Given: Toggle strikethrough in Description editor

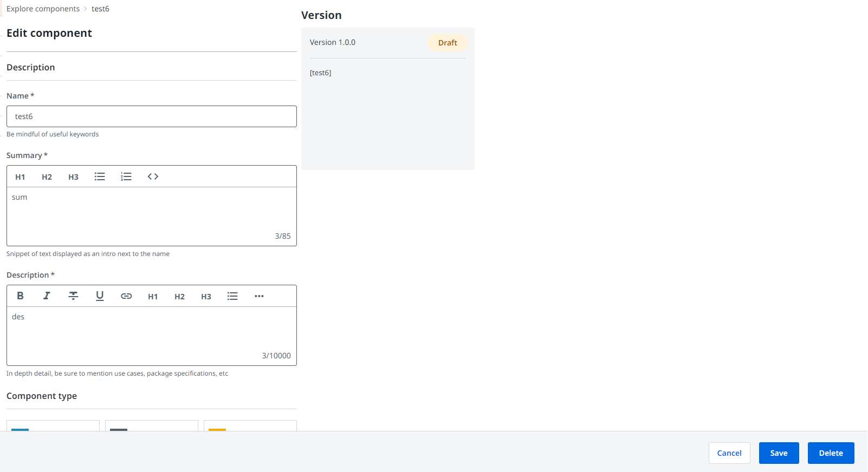Looking at the screenshot, I should tap(73, 296).
